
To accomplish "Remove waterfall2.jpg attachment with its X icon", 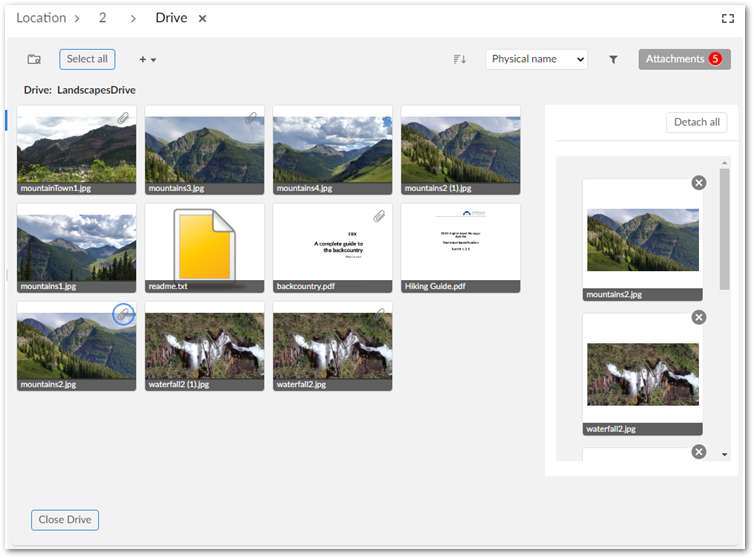I will point(698,317).
